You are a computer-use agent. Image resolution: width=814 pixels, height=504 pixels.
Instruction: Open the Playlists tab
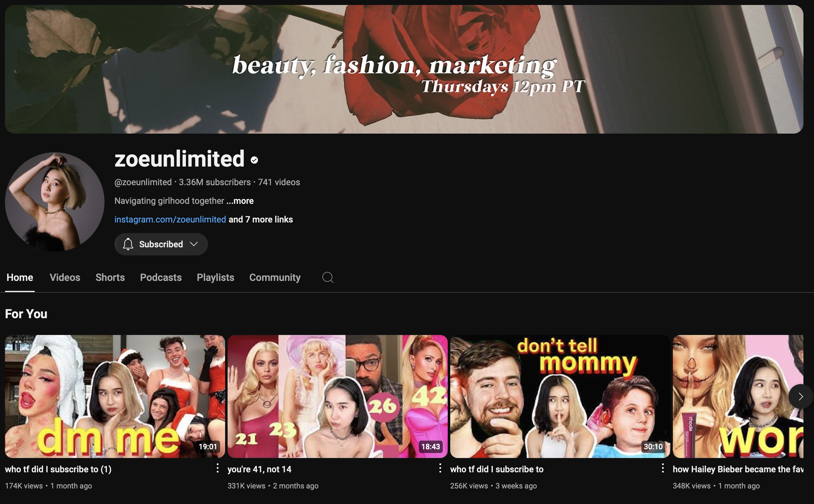(215, 277)
